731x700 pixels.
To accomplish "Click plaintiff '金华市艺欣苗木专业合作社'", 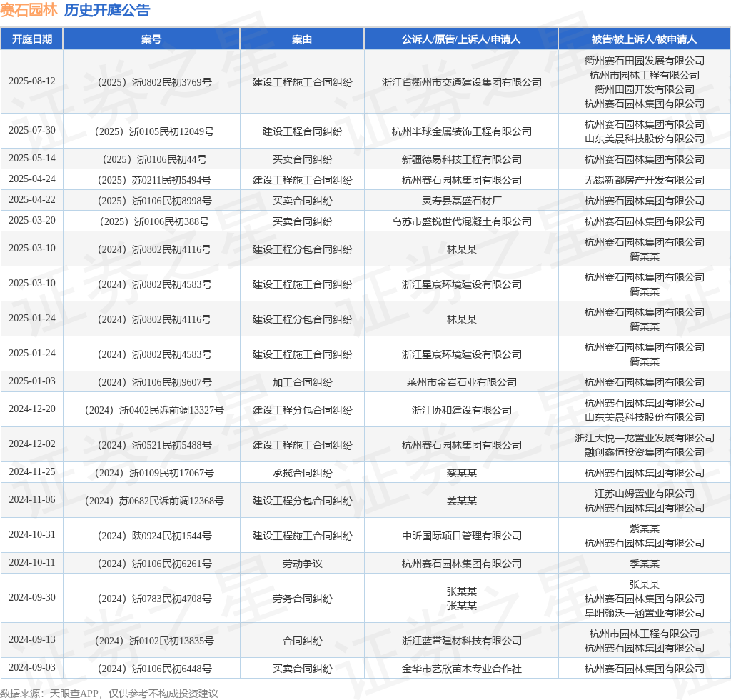I will (x=462, y=669).
